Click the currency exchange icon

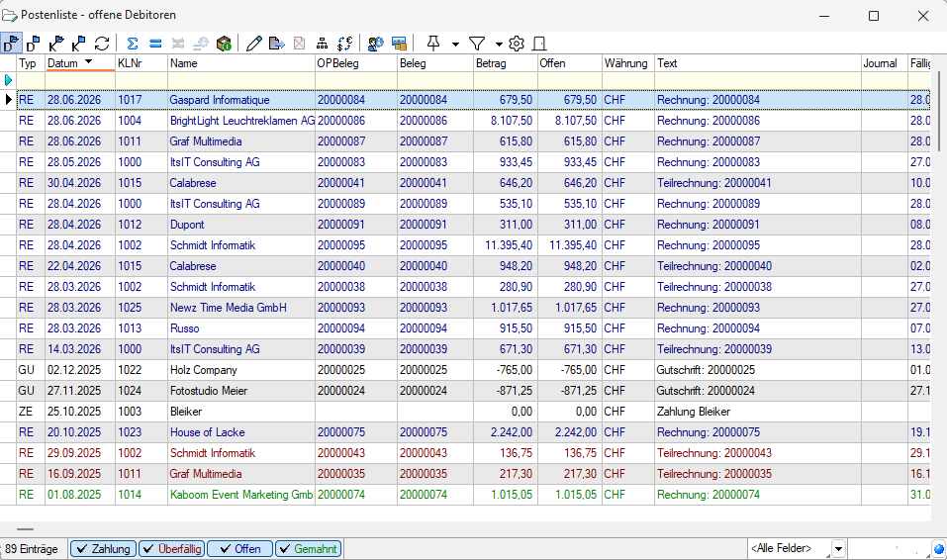tap(344, 44)
